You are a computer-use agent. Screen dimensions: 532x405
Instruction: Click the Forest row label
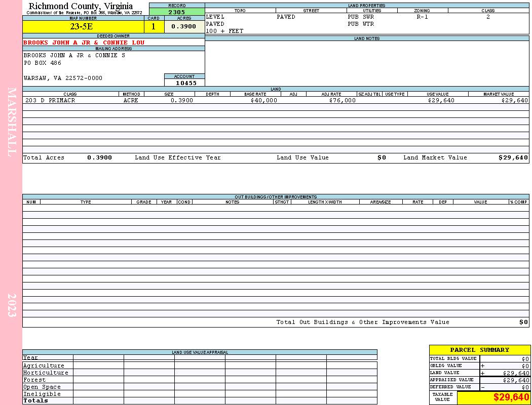[x=34, y=380]
